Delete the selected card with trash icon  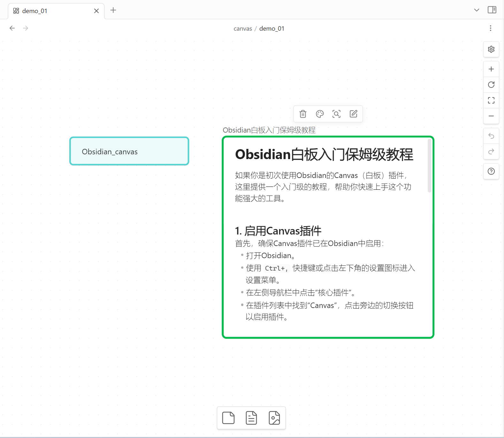[x=303, y=114]
